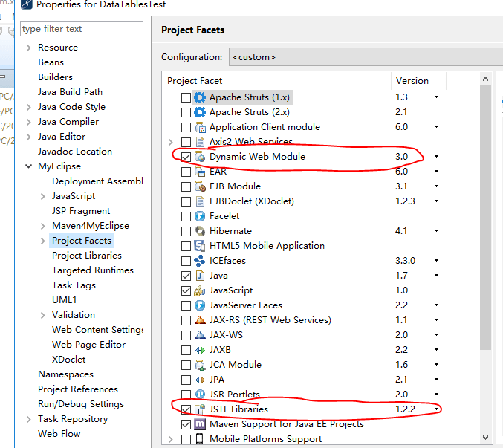Check the JavaServer Faces checkbox
Image resolution: width=503 pixels, height=448 pixels.
[x=186, y=305]
